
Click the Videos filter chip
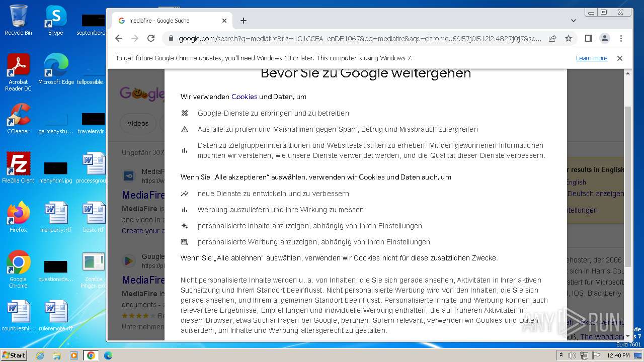tap(138, 123)
